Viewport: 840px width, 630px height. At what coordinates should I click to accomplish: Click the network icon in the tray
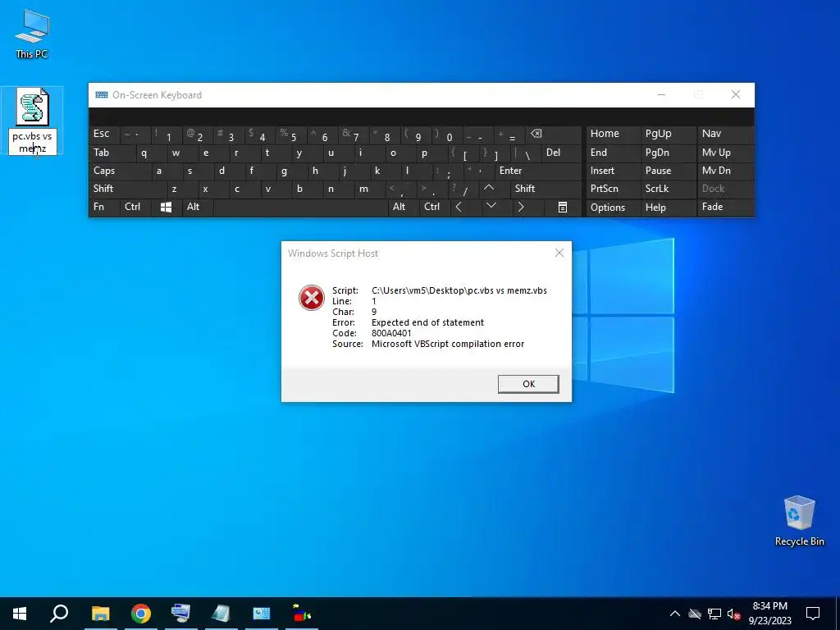714,614
